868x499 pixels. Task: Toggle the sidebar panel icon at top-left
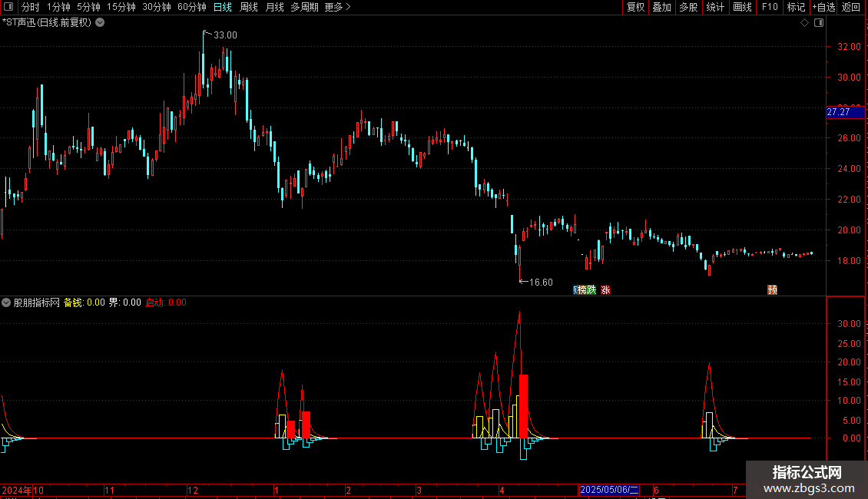[8, 7]
